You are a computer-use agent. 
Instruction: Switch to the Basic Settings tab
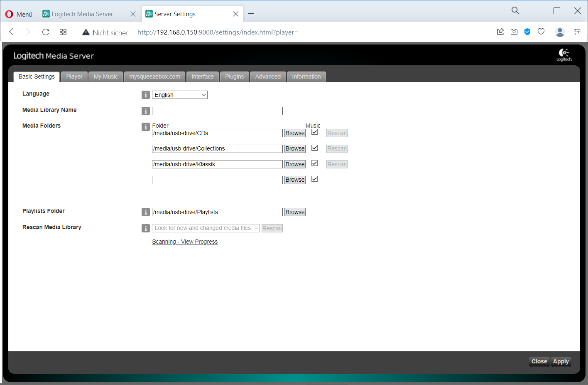(37, 77)
